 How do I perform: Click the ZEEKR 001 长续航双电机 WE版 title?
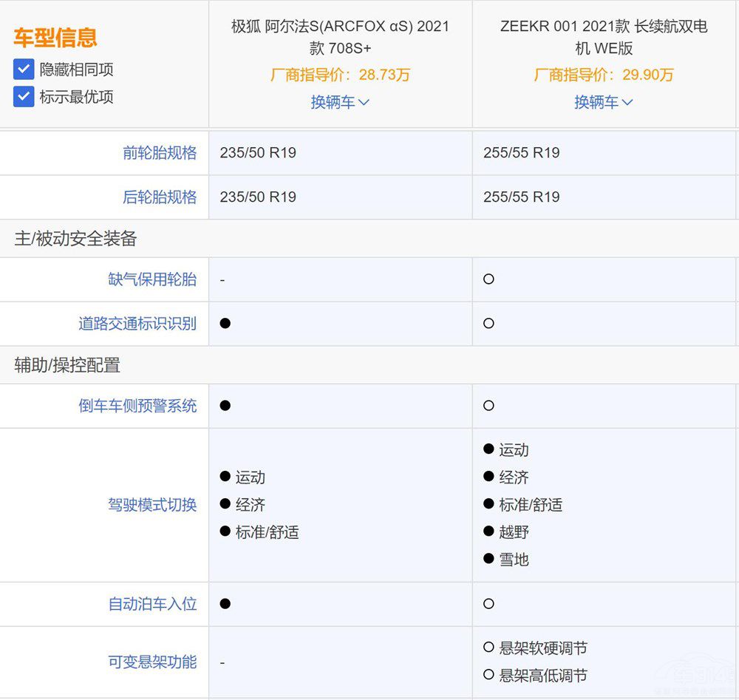pyautogui.click(x=604, y=37)
